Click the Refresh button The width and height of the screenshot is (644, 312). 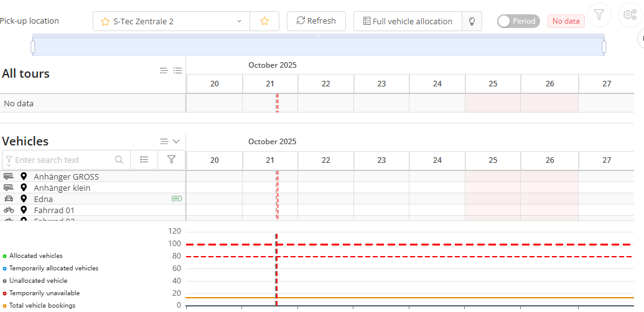[x=316, y=21]
